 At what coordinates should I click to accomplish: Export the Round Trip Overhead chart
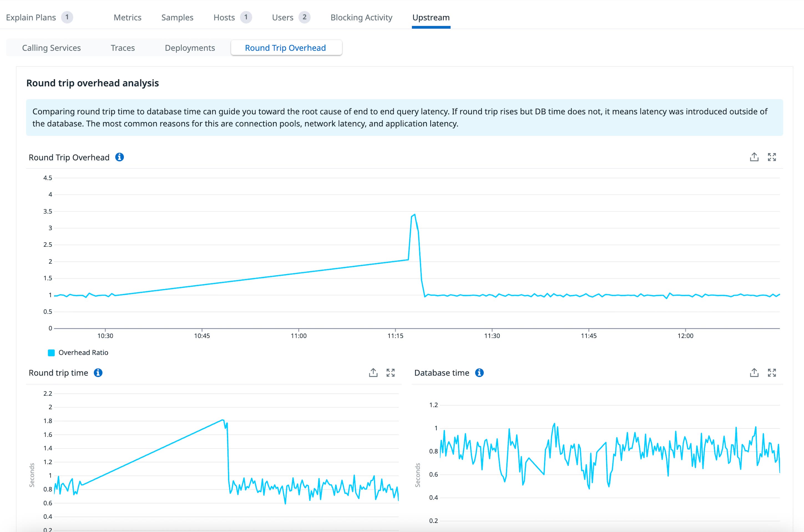(x=754, y=157)
